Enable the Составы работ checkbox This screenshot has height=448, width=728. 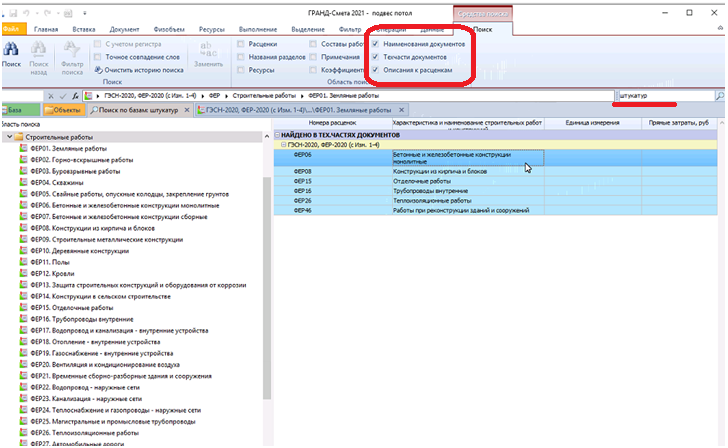313,44
